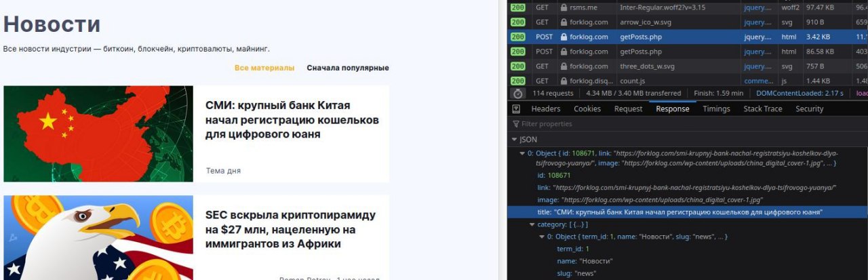This screenshot has width=868, height=280.
Task: Select the Response tab
Action: point(673,108)
